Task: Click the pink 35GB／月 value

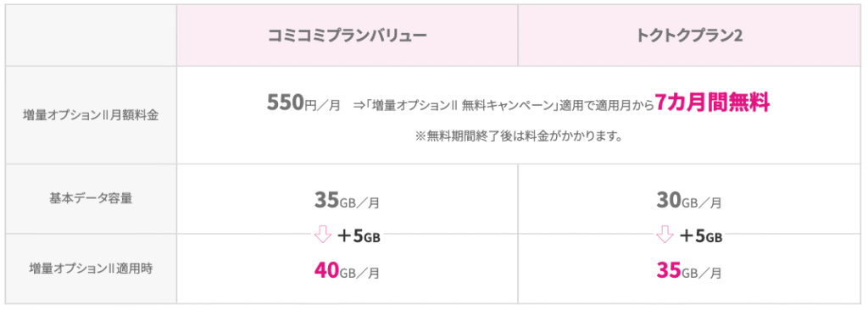Action: (x=690, y=271)
